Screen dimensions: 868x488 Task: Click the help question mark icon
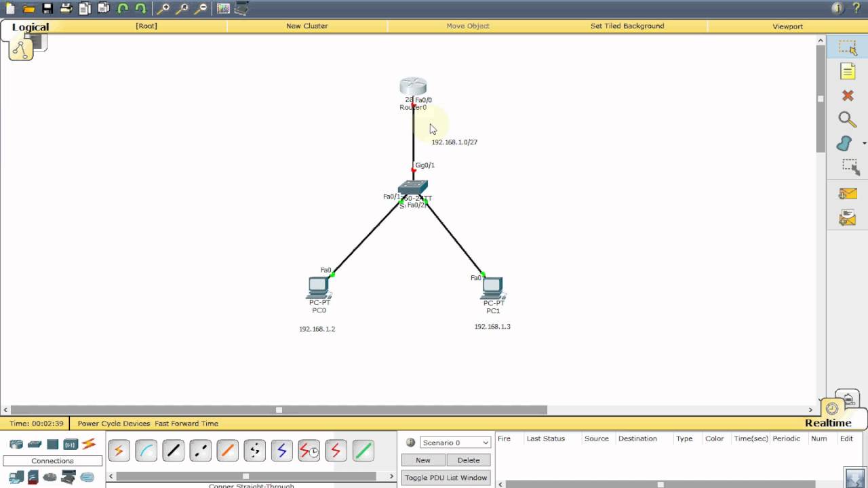pyautogui.click(x=856, y=8)
